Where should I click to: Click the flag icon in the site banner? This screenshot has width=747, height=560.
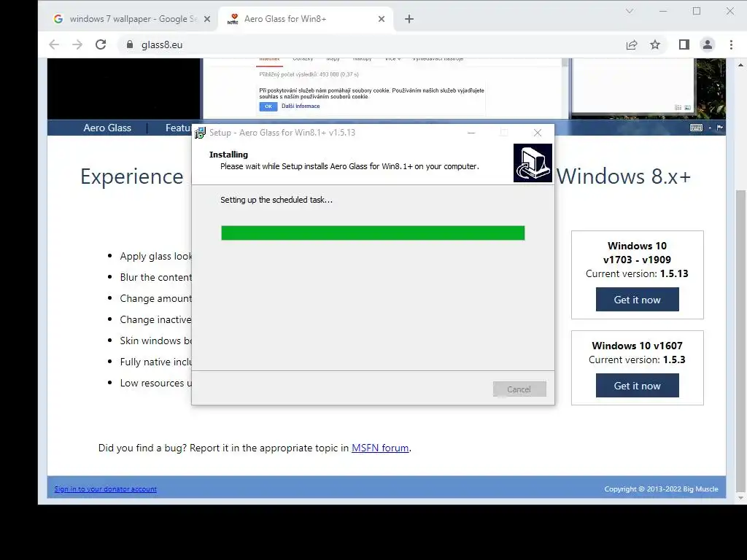(720, 128)
